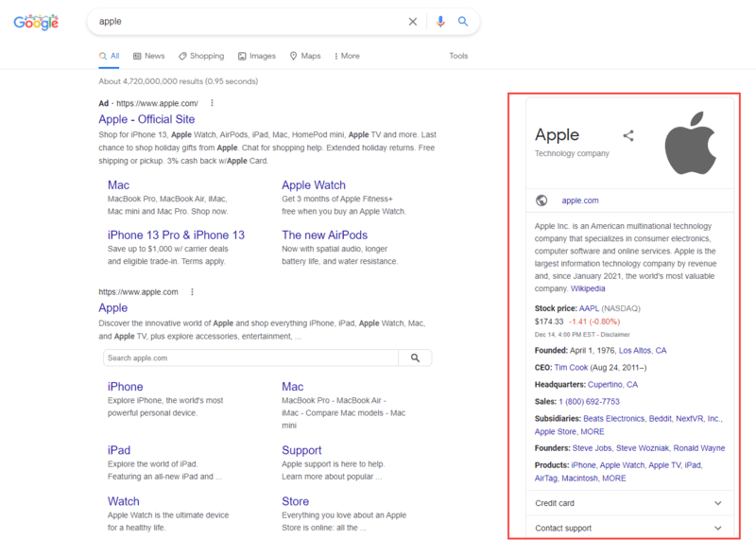Open the Tools search options
This screenshot has width=756, height=540.
[x=458, y=56]
